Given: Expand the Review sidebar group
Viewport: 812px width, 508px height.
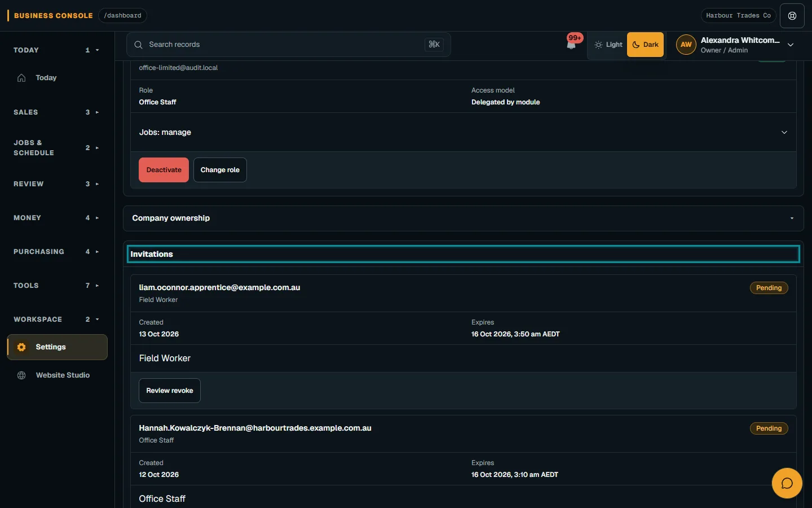Looking at the screenshot, I should (x=57, y=184).
